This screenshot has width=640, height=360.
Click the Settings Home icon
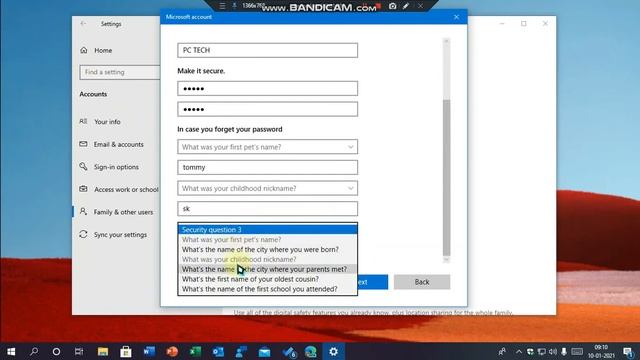pyautogui.click(x=84, y=50)
